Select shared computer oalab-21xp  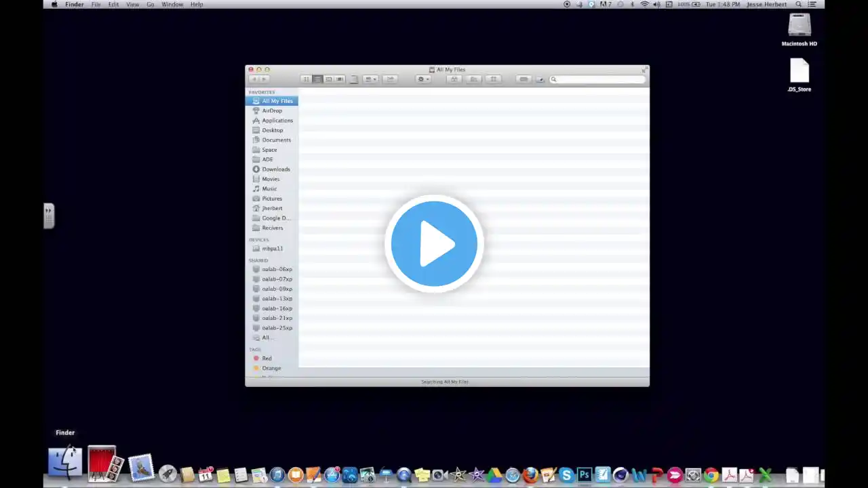[x=272, y=318]
